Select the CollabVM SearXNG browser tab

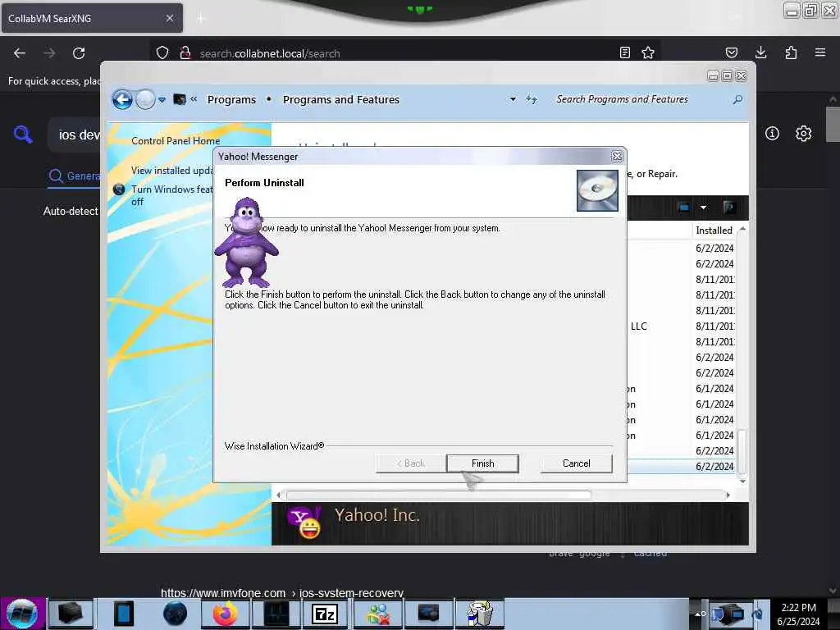[92, 19]
